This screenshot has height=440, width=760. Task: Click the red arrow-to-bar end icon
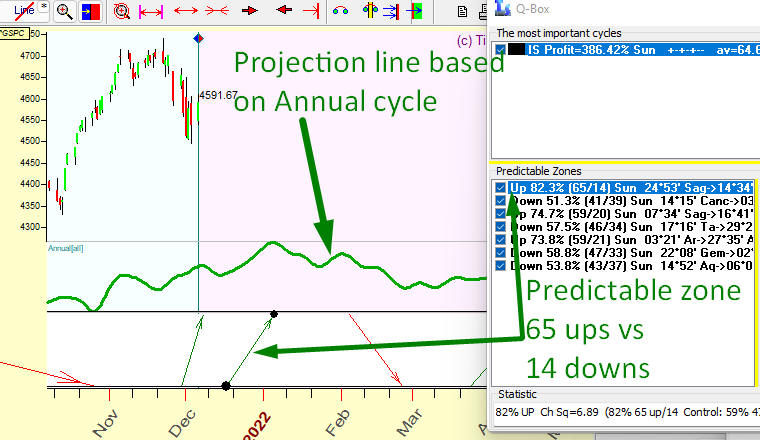click(311, 11)
